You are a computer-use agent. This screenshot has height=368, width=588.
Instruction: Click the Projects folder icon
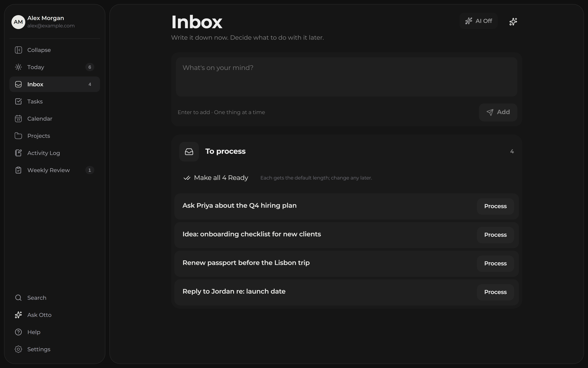pyautogui.click(x=18, y=136)
